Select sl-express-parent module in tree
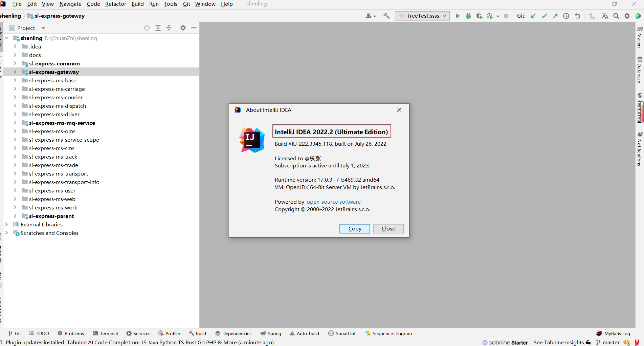Image resolution: width=644 pixels, height=346 pixels. click(51, 216)
